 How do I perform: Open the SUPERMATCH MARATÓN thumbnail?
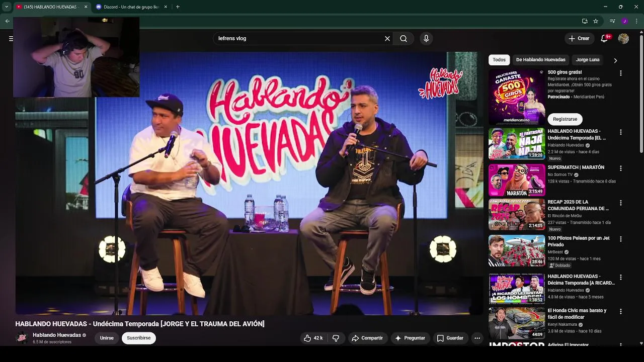point(517,180)
